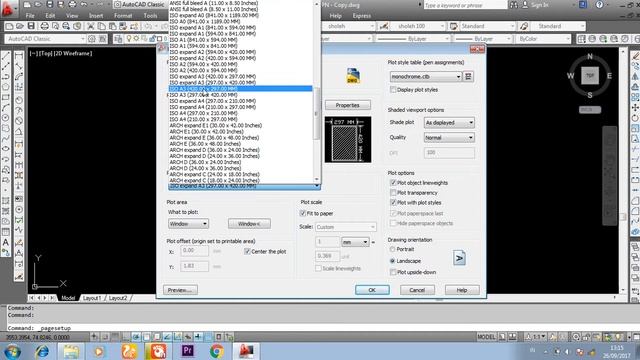Select the Table draw tool

click(6, 232)
